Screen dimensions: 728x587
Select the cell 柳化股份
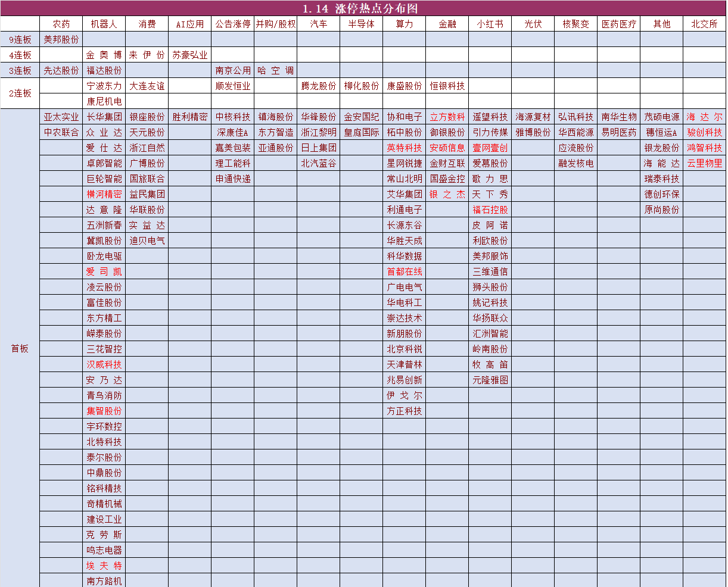pos(362,86)
